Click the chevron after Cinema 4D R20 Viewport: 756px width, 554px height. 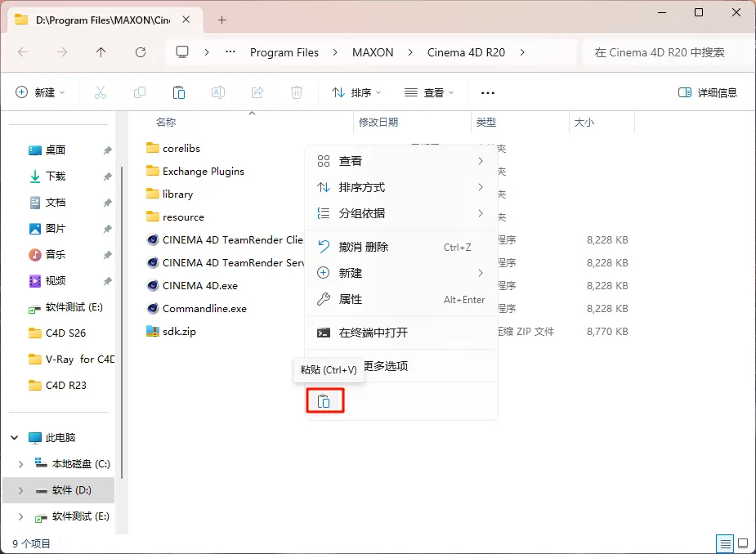522,52
